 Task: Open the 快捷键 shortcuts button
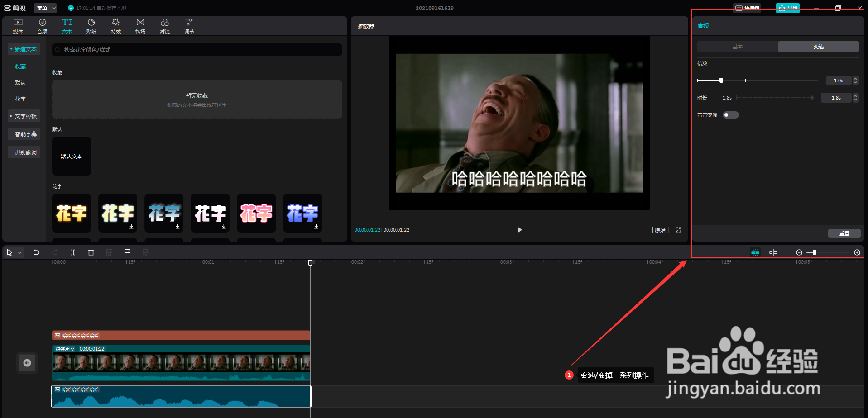click(747, 8)
